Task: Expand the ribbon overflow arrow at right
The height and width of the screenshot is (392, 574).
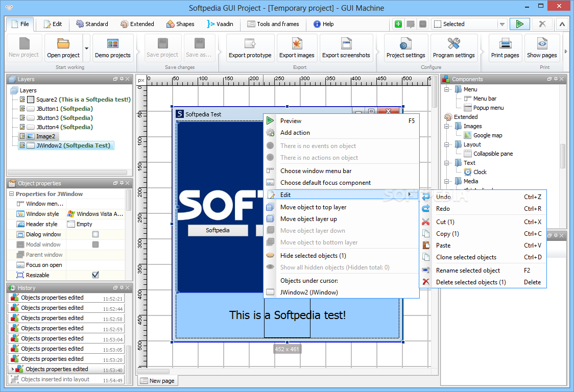Action: point(566,51)
